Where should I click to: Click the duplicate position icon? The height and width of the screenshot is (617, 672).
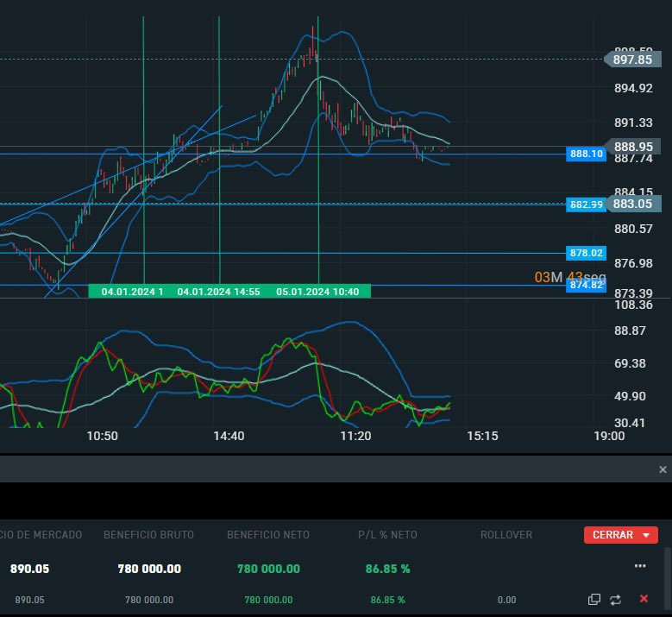pyautogui.click(x=594, y=599)
